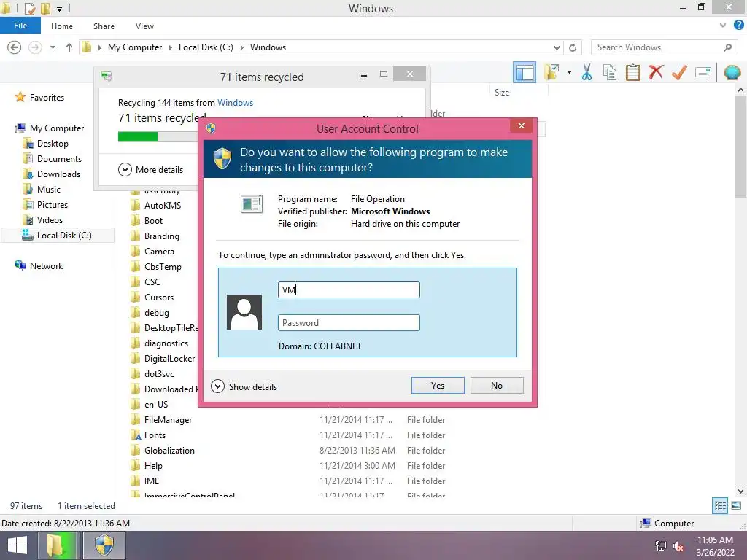This screenshot has height=560, width=747.
Task: Click the Cut scissors icon
Action: tap(587, 72)
